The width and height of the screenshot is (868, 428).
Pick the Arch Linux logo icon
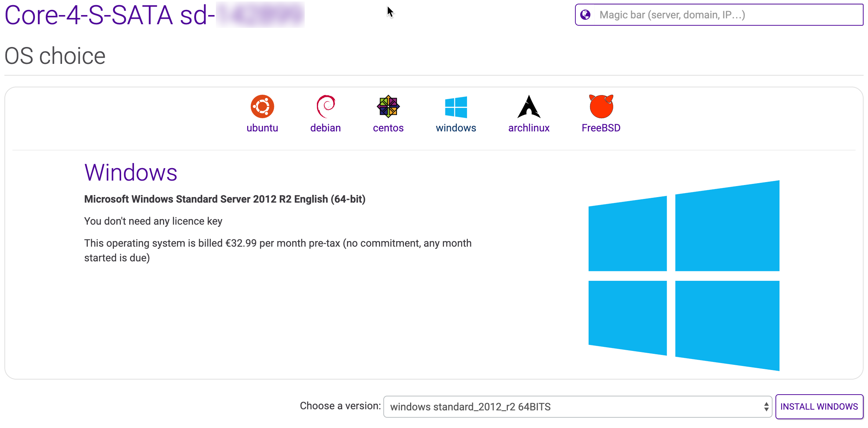pyautogui.click(x=529, y=107)
